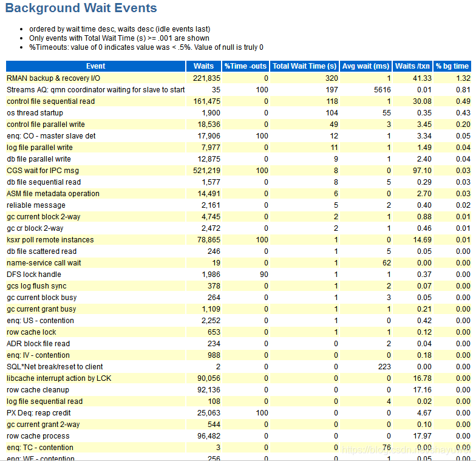Screen dimensions: 476x461
Task: Click gc current grant busy event
Action: click(41, 309)
